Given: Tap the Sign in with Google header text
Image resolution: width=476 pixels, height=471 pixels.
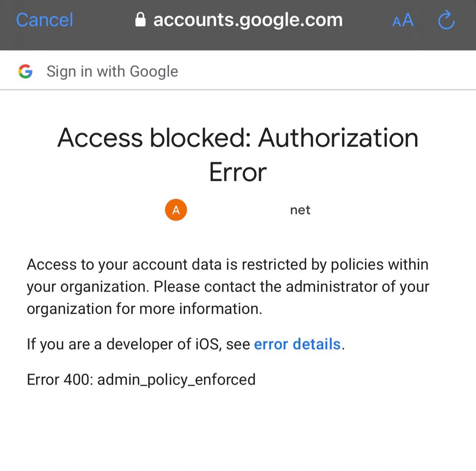Looking at the screenshot, I should (x=112, y=71).
